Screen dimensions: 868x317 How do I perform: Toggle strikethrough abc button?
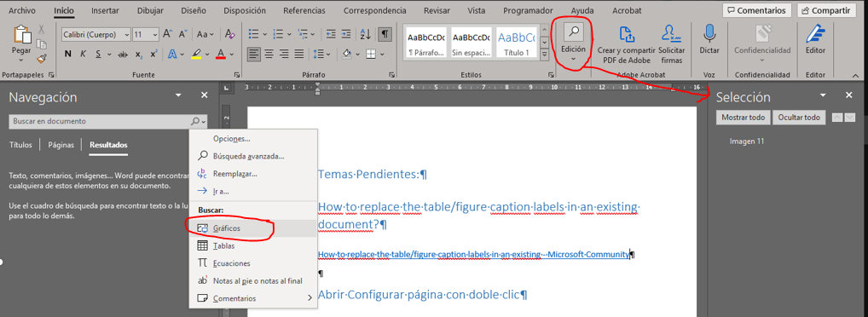pyautogui.click(x=123, y=54)
